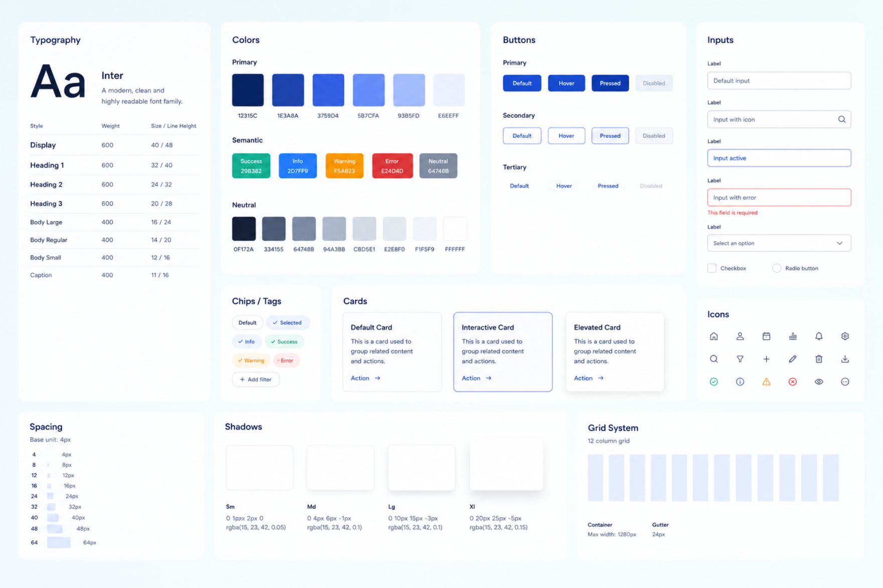Click the Input with error field
The image size is (883, 588).
coord(779,198)
